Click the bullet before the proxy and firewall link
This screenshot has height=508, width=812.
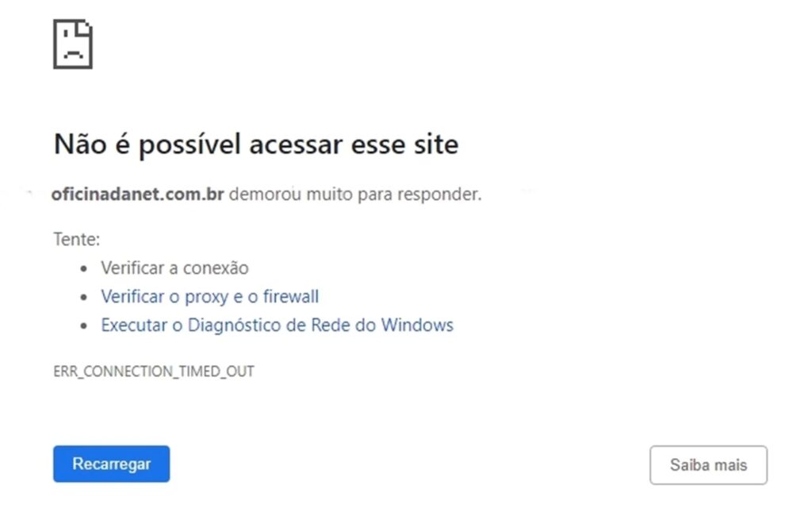click(x=84, y=297)
